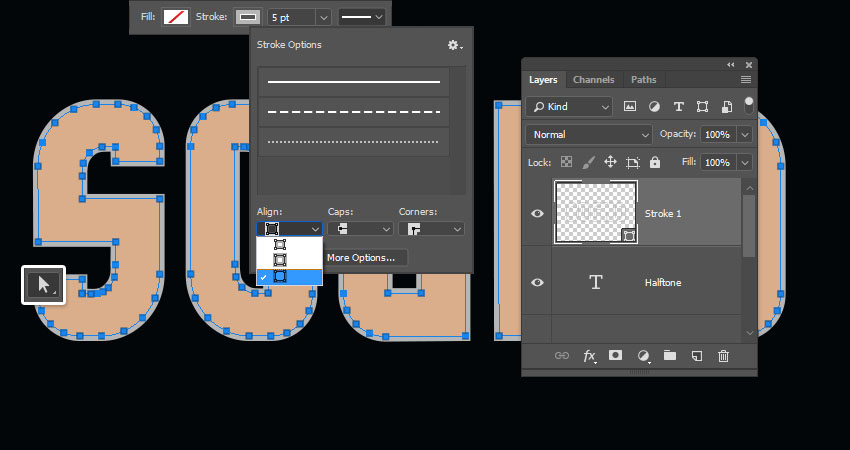Open the Layers panel menu

tap(746, 80)
